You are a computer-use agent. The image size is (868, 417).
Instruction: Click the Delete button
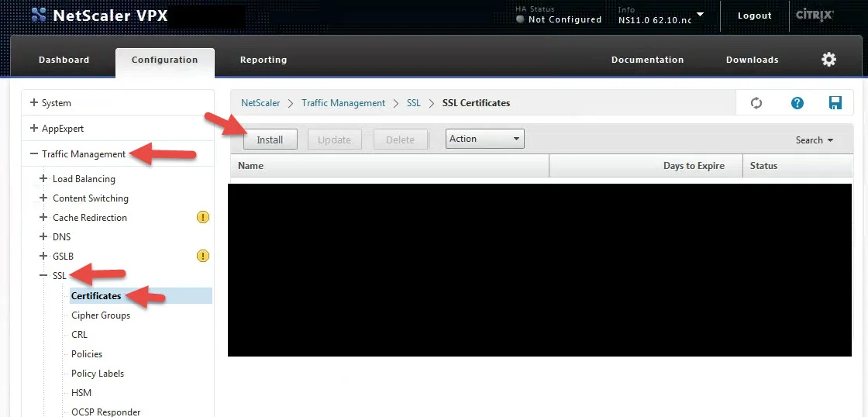coord(400,140)
